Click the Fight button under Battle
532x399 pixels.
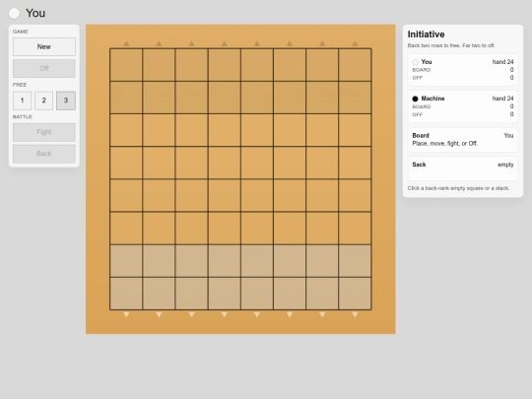[44, 132]
